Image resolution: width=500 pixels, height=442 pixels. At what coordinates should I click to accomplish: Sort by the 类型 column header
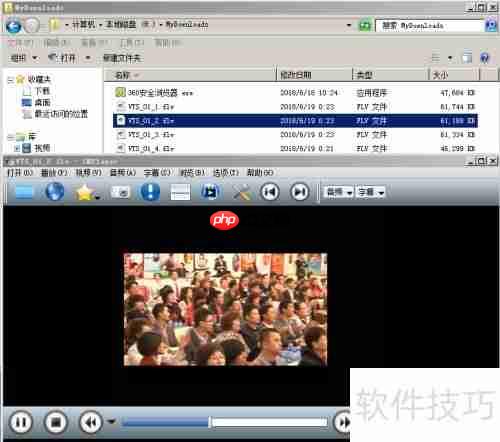(390, 75)
